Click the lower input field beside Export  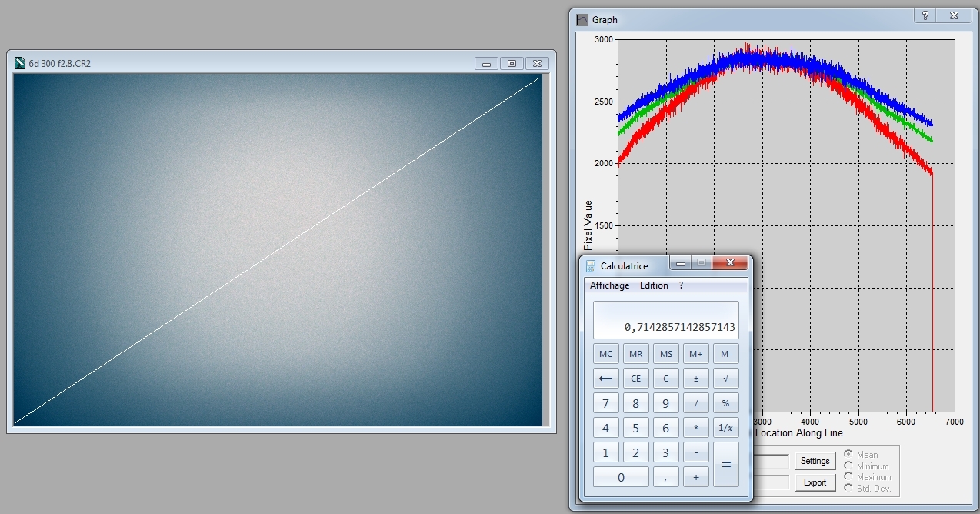[772, 482]
